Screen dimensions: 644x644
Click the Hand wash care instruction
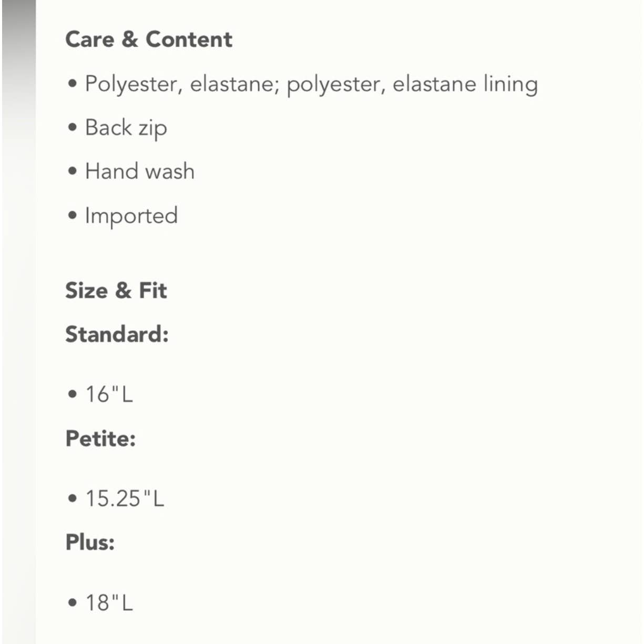pyautogui.click(x=140, y=171)
